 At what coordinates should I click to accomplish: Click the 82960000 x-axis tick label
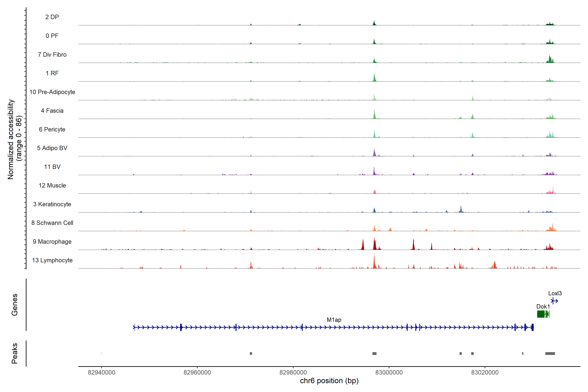pyautogui.click(x=197, y=372)
